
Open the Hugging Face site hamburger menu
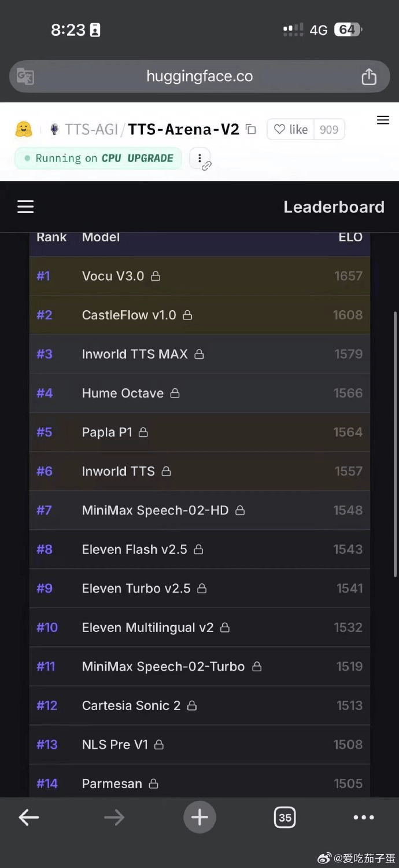pos(383,120)
